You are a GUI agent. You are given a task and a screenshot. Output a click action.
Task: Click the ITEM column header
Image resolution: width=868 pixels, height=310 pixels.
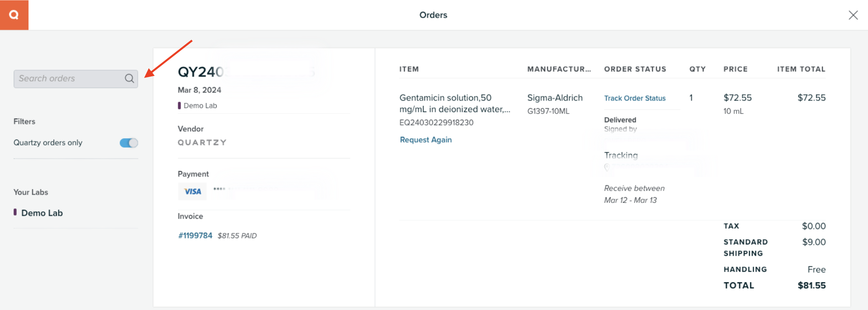tap(409, 69)
